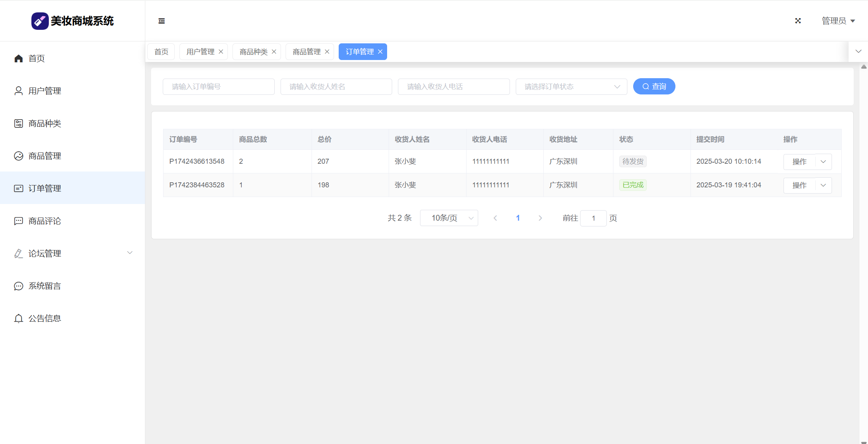Image resolution: width=868 pixels, height=444 pixels.
Task: Open the order status select dropdown
Action: coord(571,87)
